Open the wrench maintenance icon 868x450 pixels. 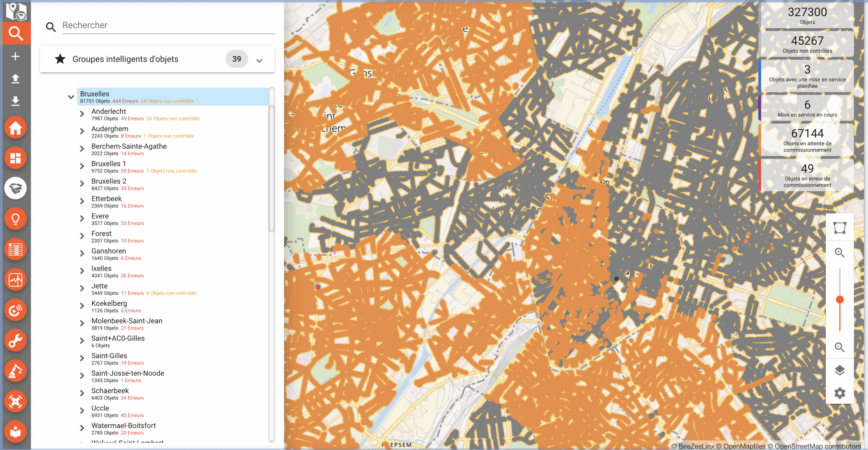coord(15,340)
